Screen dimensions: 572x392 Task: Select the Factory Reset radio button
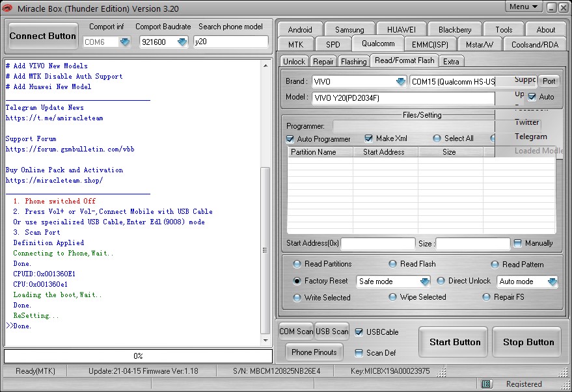coord(297,281)
